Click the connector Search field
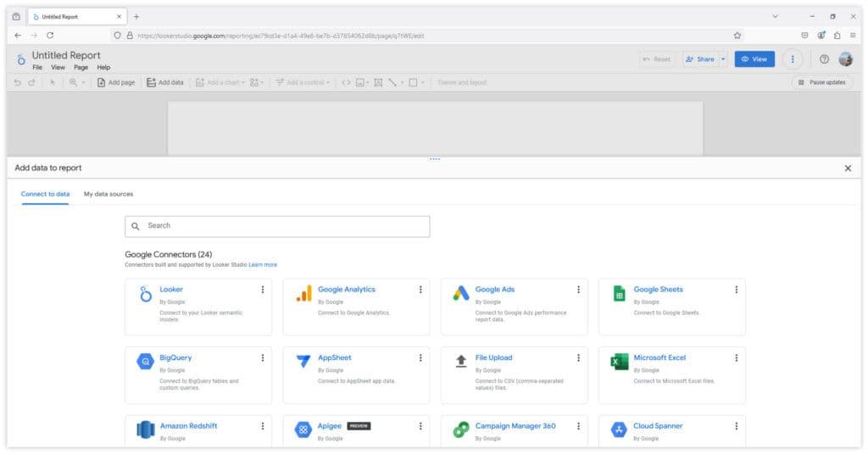Viewport: 868px width, 454px height. (277, 226)
